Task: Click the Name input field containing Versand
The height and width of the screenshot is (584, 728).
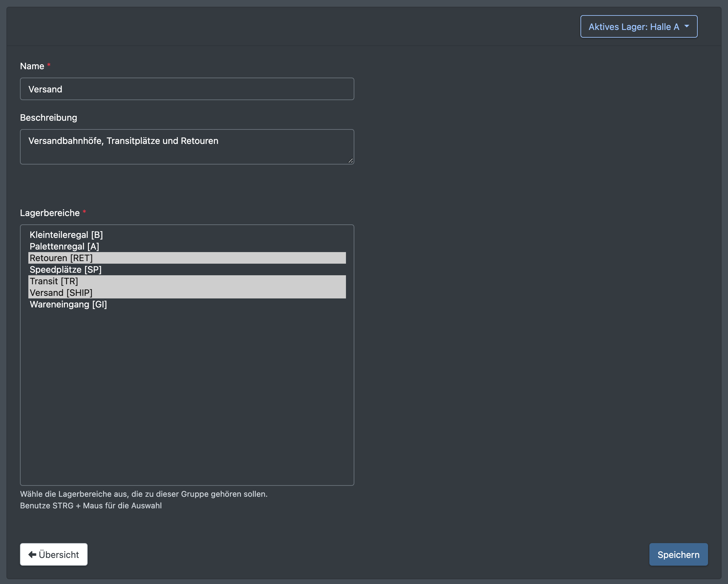Action: pyautogui.click(x=187, y=89)
